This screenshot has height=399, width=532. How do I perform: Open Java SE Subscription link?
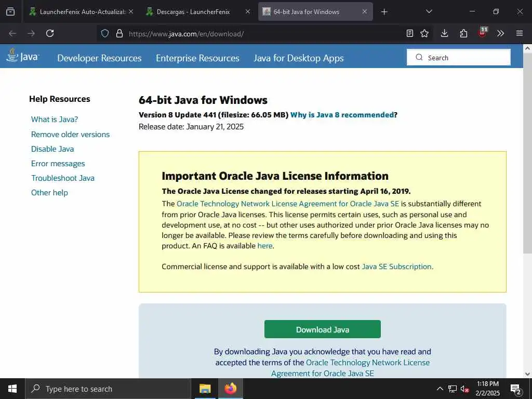pyautogui.click(x=396, y=267)
